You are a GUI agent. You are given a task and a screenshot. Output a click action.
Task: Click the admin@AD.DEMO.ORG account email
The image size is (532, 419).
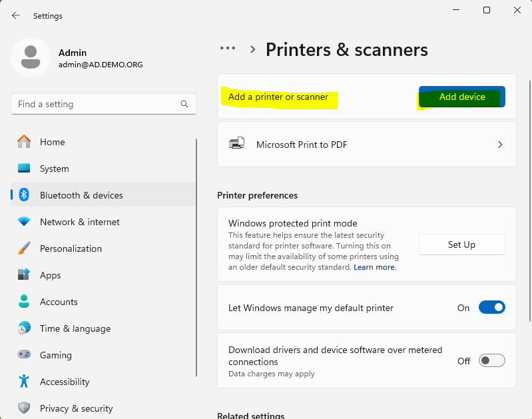(x=101, y=65)
